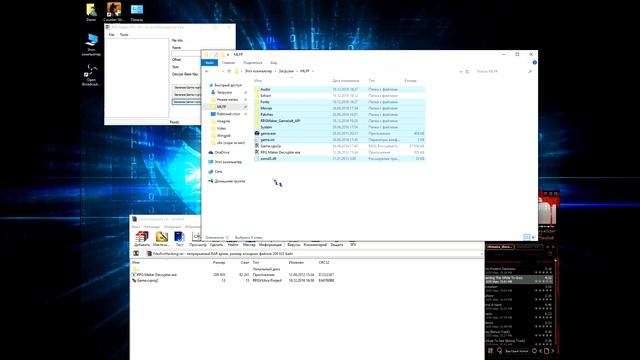
Task: Open File menu in RPG Maker Decrypter
Action: point(111,35)
